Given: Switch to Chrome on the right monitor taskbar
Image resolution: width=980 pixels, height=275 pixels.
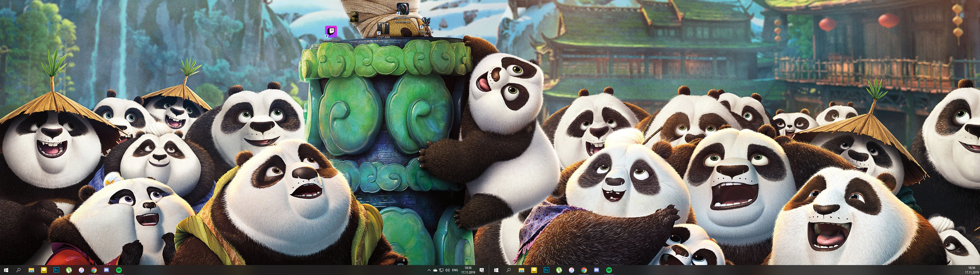Looking at the screenshot, I should (x=584, y=270).
